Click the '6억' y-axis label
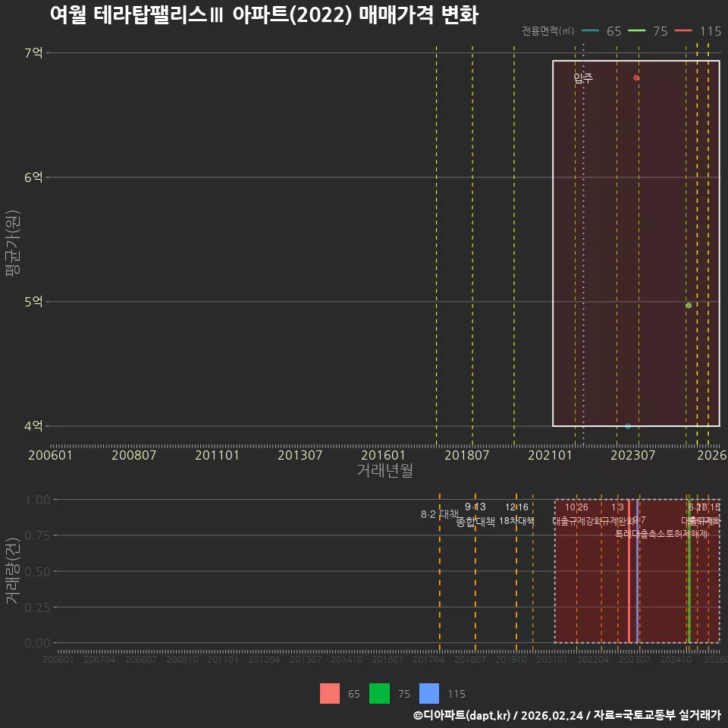Image resolution: width=728 pixels, height=728 pixels. click(33, 177)
